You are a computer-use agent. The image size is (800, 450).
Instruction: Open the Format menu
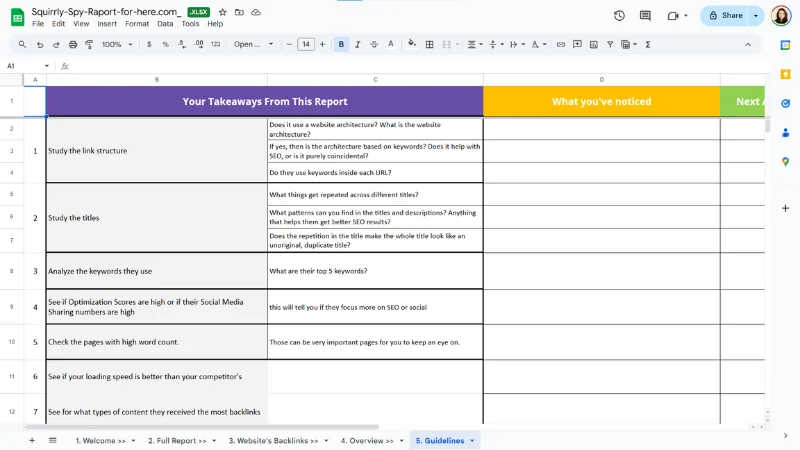136,23
